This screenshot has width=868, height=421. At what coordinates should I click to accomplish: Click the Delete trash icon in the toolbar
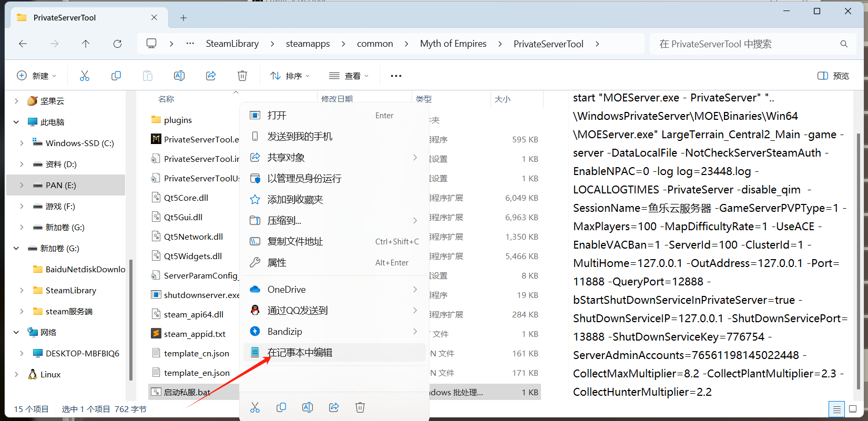coord(242,76)
